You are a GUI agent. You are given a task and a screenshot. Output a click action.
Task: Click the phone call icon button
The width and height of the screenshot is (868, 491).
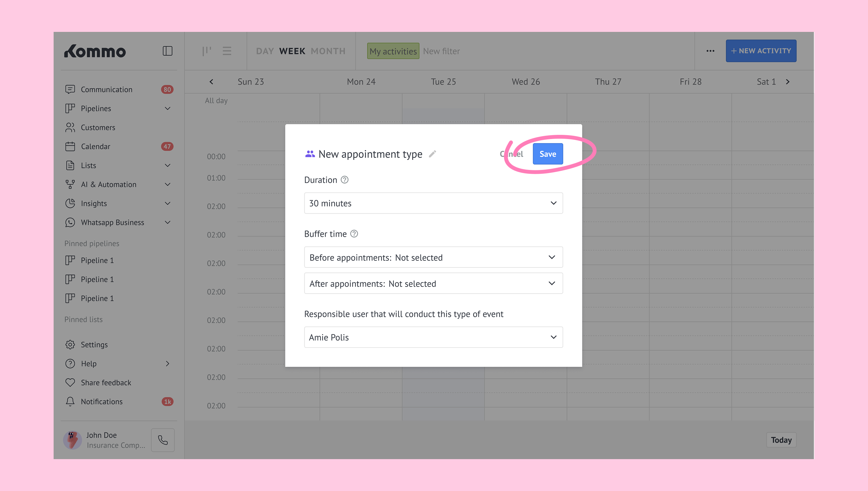pyautogui.click(x=163, y=440)
